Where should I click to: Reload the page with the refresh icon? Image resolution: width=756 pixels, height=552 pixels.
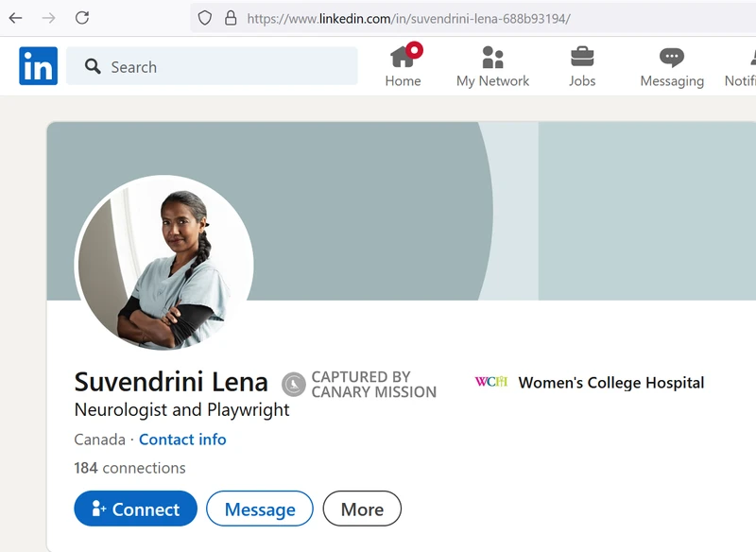coord(82,18)
